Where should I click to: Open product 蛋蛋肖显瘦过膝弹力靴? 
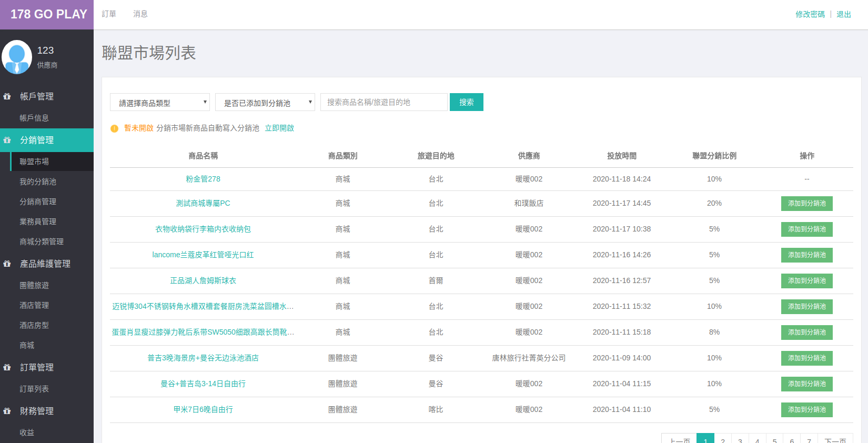(203, 332)
